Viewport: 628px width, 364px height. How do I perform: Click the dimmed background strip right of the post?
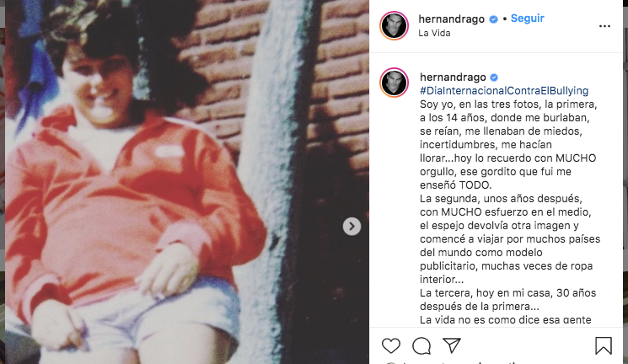click(625, 182)
